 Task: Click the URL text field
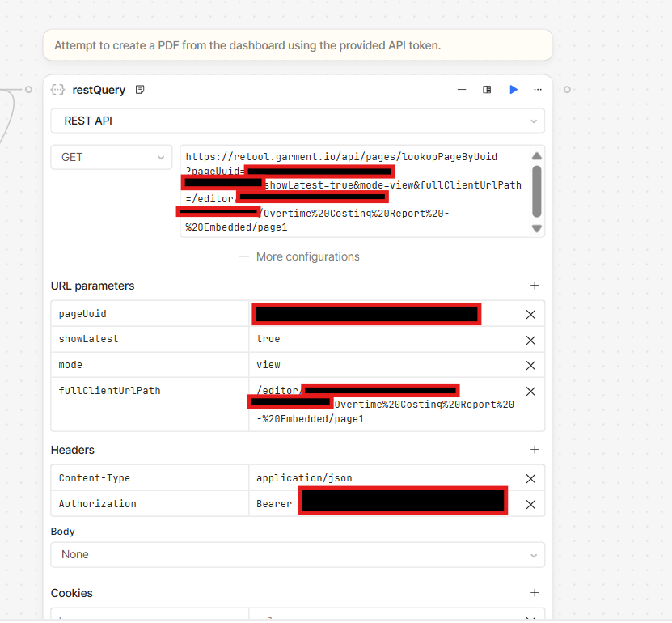click(x=354, y=192)
